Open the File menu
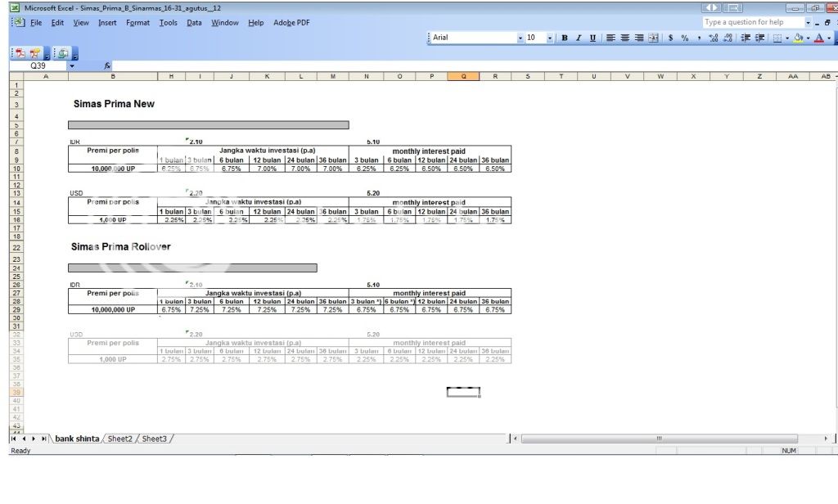 click(x=36, y=22)
